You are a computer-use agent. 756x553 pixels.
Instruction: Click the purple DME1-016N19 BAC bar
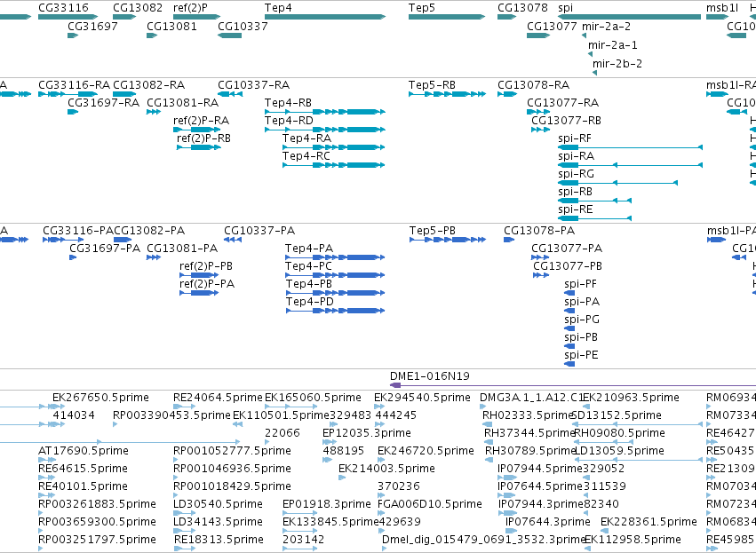click(573, 385)
